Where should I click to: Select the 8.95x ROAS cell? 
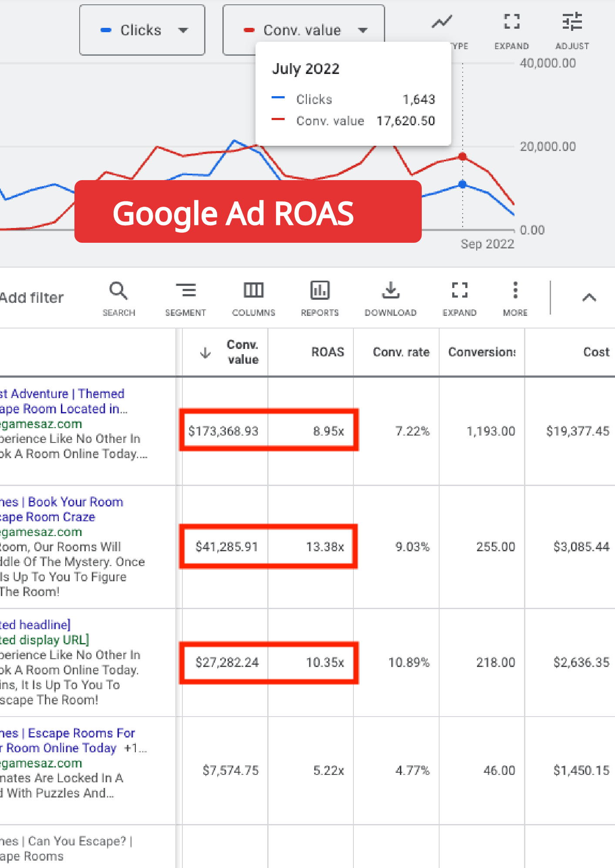click(329, 431)
